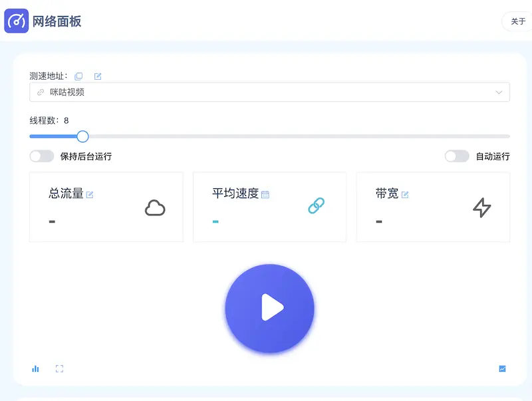The width and height of the screenshot is (532, 401).
Task: Copy the 测速地址 with the copy icon
Action: tap(78, 76)
